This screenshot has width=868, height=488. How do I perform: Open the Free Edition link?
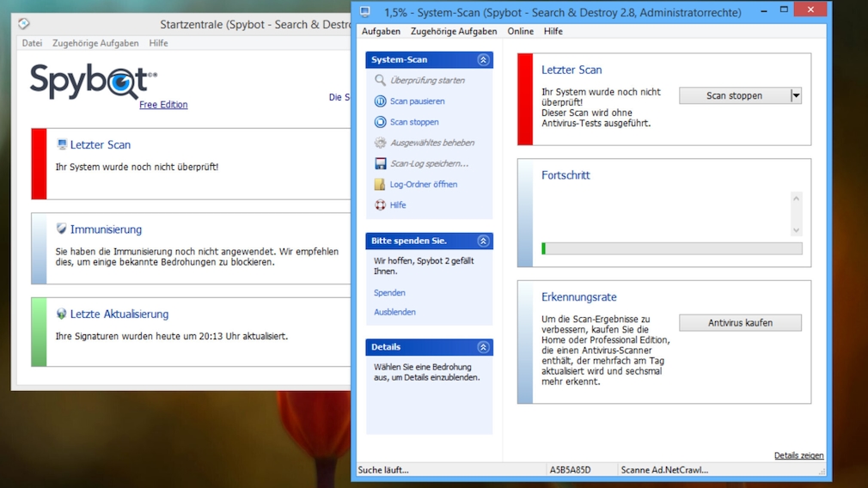pos(163,105)
